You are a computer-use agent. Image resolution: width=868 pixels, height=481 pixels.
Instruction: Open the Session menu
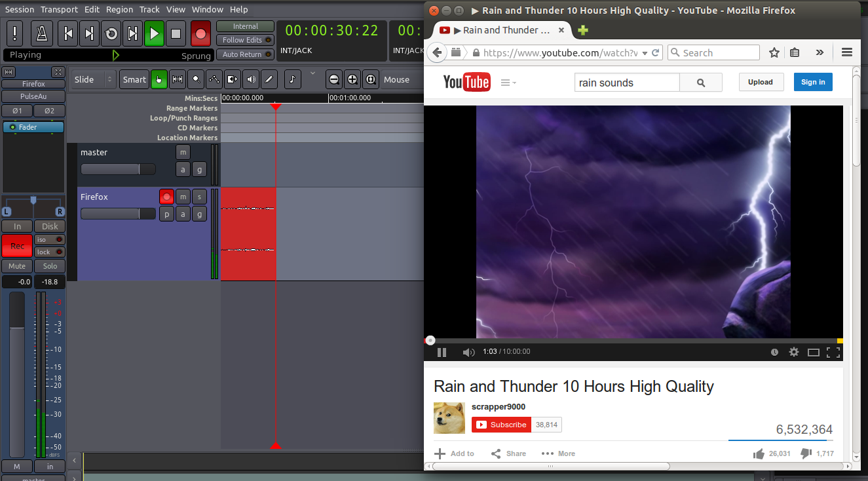(x=20, y=9)
